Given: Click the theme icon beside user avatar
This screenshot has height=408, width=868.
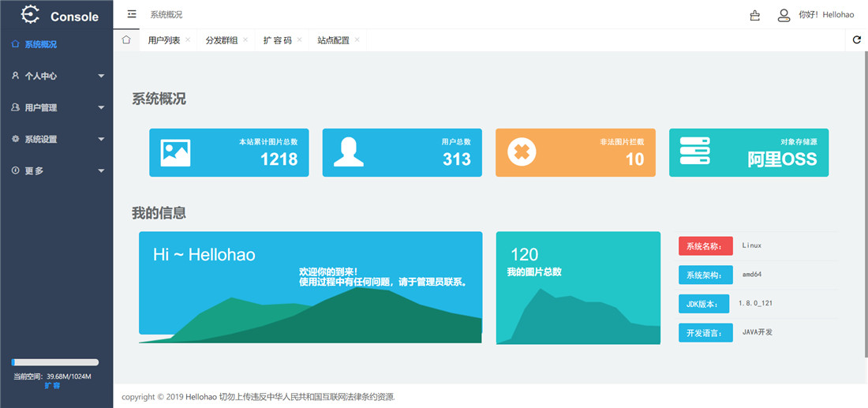Looking at the screenshot, I should [x=755, y=15].
